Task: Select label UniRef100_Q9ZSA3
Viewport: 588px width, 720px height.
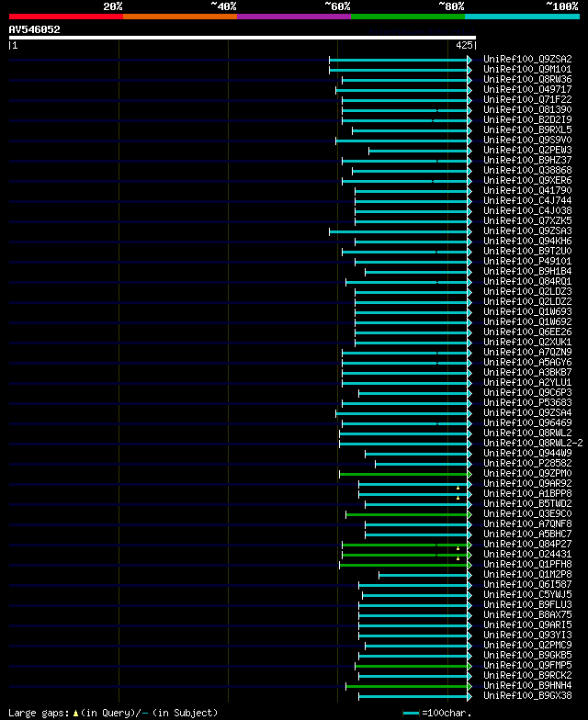Action: point(527,231)
